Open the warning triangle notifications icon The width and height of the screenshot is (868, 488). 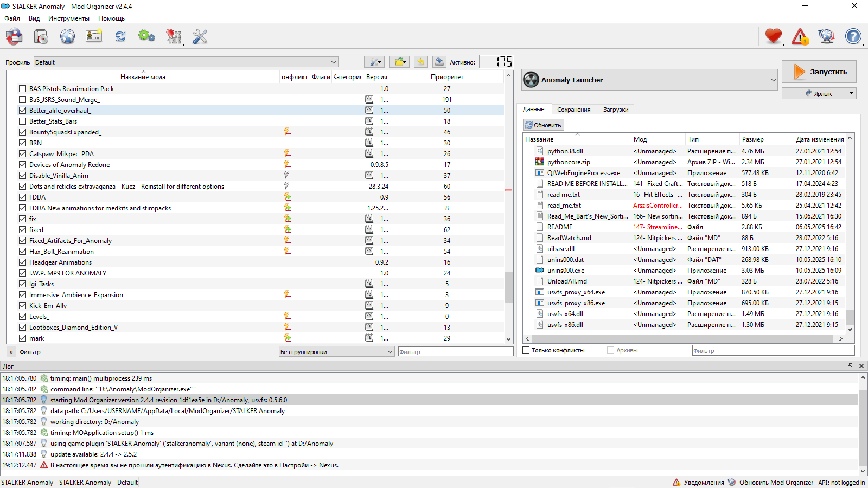(800, 37)
